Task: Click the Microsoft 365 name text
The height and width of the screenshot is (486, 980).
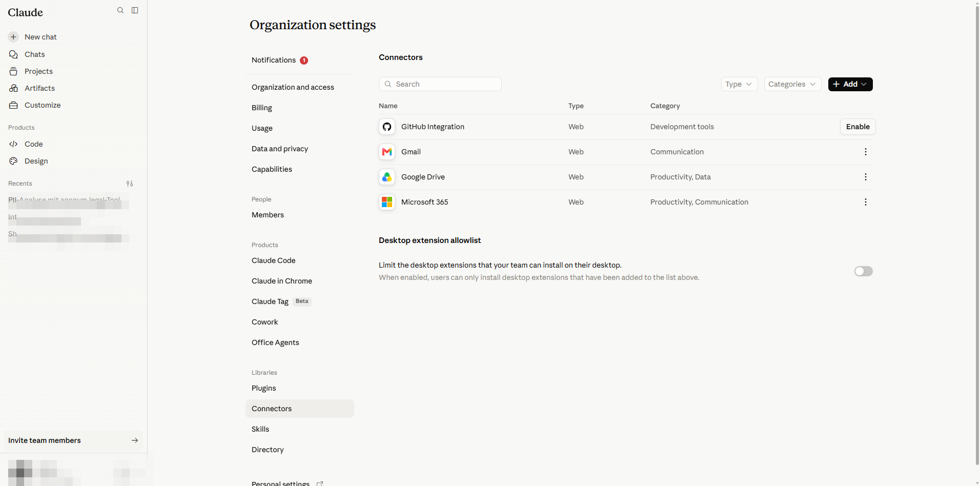Action: pos(425,202)
